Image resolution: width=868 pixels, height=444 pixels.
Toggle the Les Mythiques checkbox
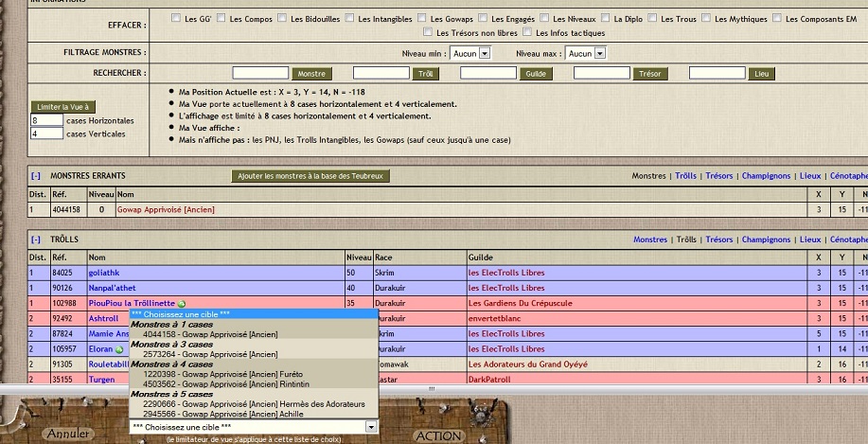(x=706, y=18)
